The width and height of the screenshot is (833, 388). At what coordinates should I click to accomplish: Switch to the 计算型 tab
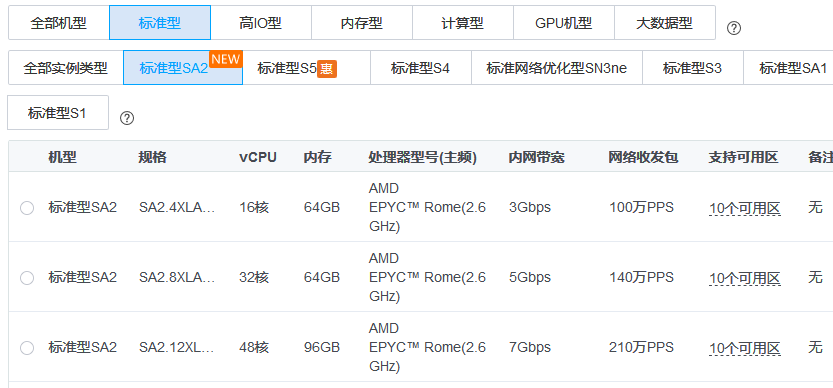[x=463, y=23]
